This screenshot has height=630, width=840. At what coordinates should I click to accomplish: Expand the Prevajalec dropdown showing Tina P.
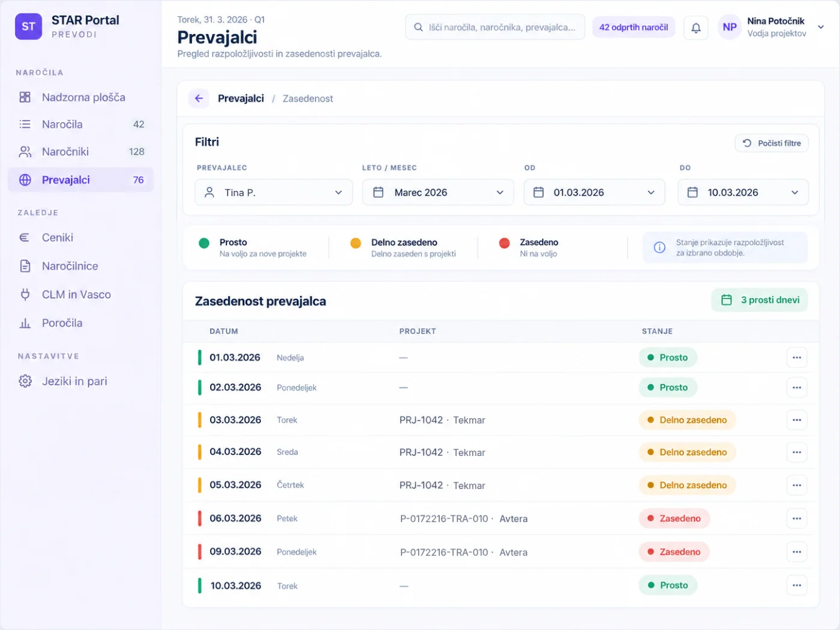pos(274,193)
